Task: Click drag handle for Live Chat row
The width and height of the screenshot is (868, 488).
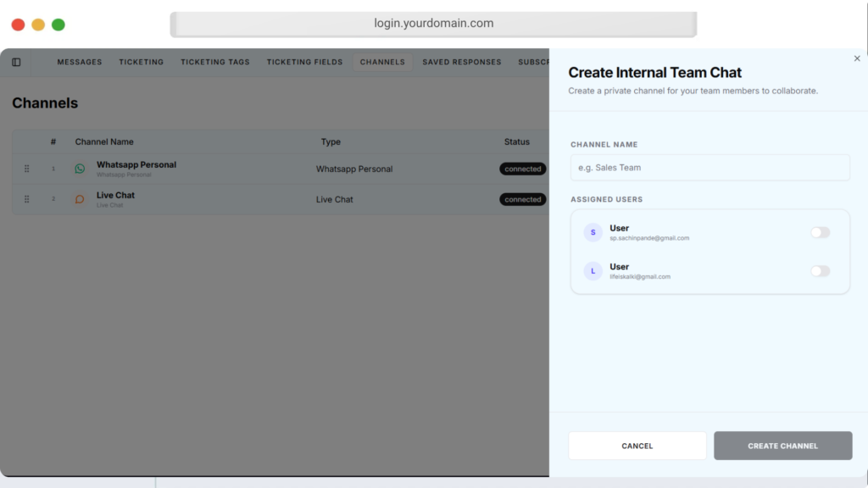Action: coord(26,199)
